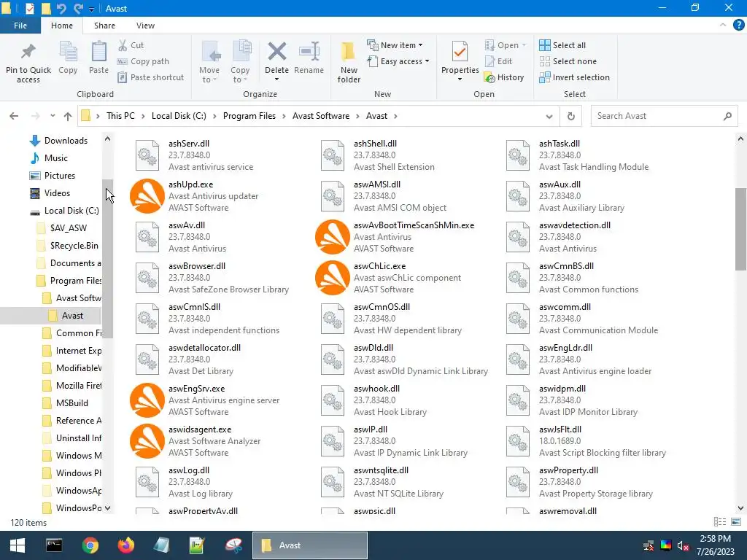Click the file list vertical scrollbar thumb
747x560 pixels.
point(740,229)
